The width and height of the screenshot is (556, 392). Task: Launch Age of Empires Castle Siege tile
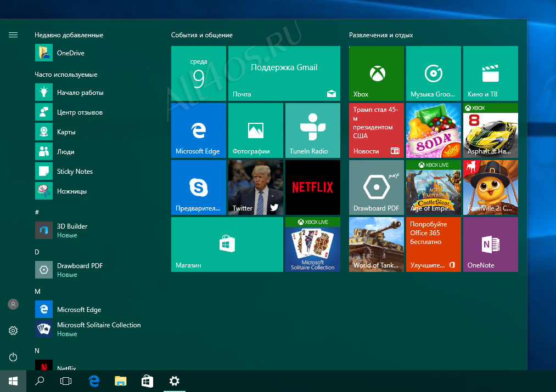click(x=433, y=188)
